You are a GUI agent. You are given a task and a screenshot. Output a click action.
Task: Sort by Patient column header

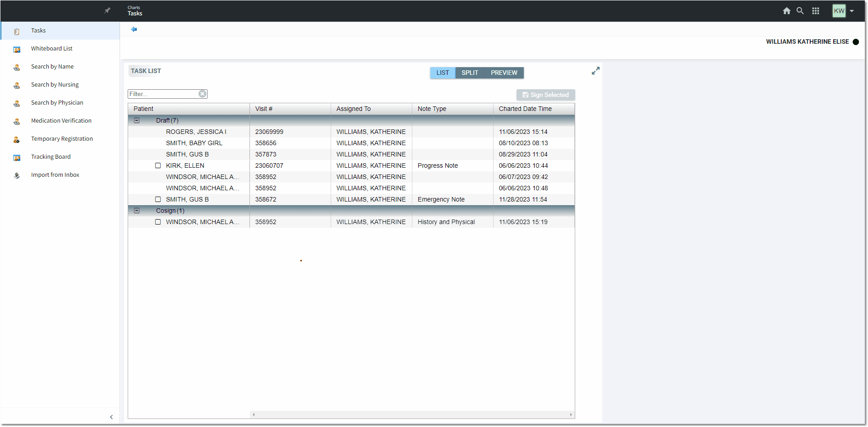[189, 109]
